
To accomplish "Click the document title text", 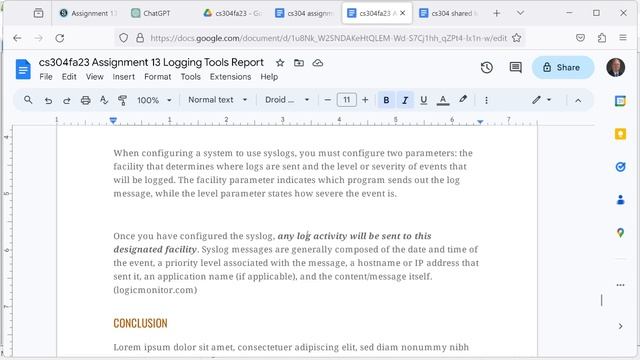I will pos(151,62).
